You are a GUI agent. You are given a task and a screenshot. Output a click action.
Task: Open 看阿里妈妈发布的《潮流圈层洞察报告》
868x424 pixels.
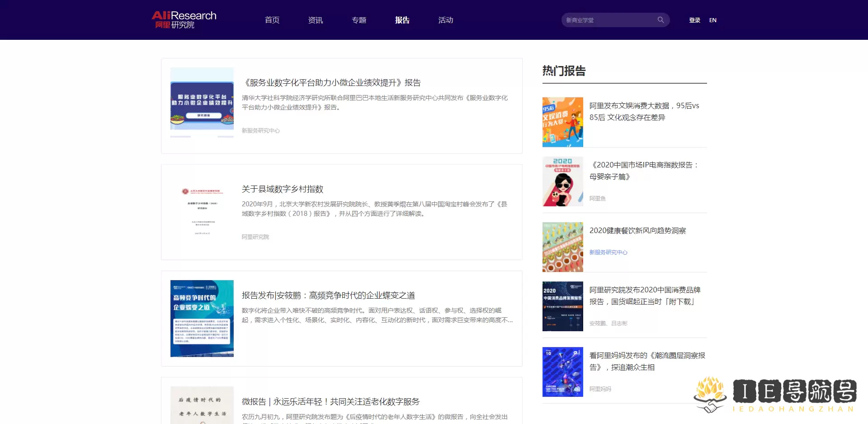(647, 361)
